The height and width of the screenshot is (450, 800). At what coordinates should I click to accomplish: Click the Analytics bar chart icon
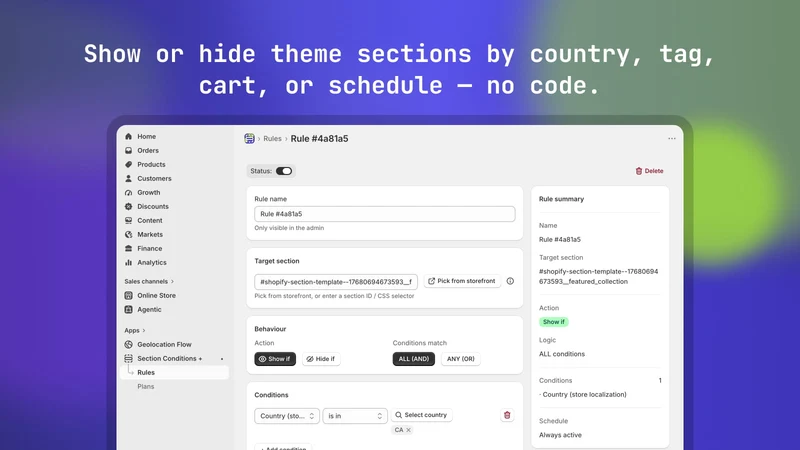click(129, 262)
